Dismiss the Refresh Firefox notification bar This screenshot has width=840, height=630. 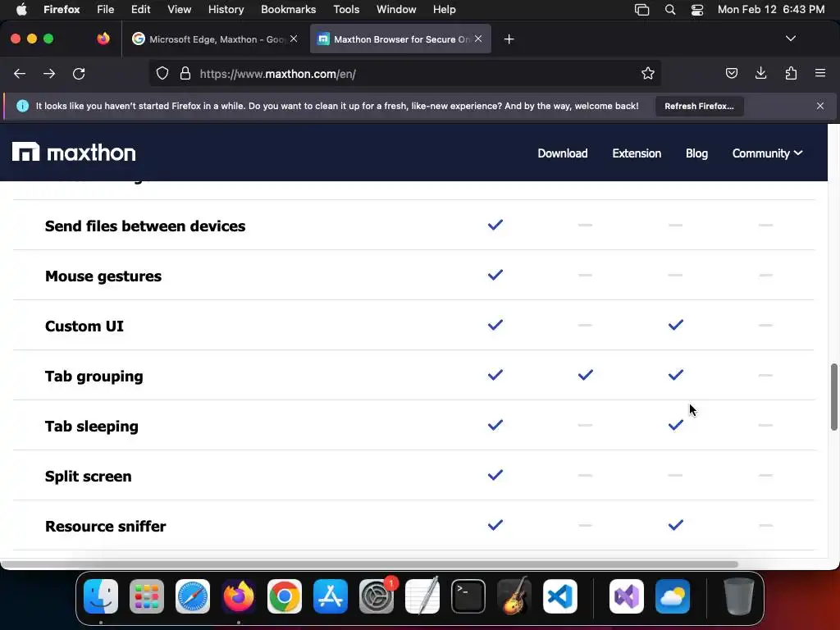[819, 106]
